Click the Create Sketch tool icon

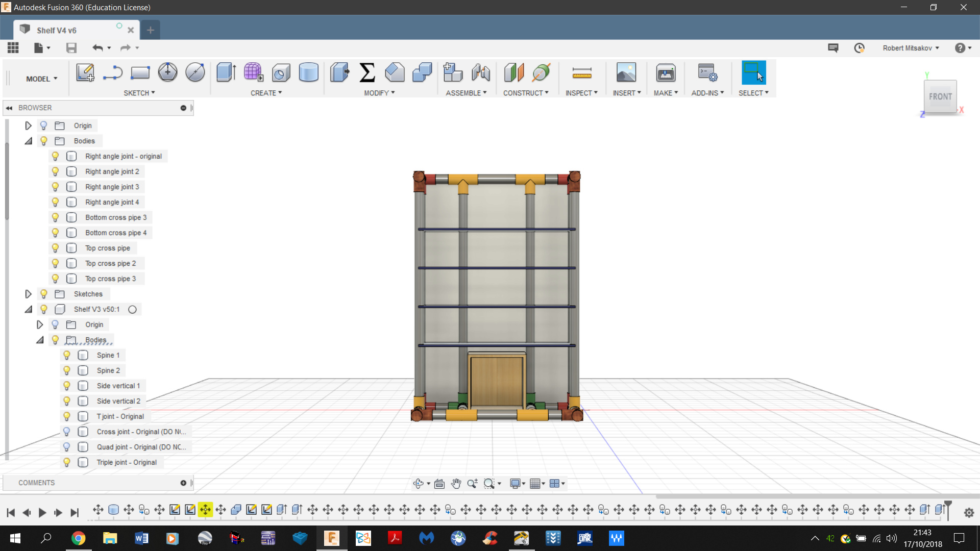tap(85, 72)
